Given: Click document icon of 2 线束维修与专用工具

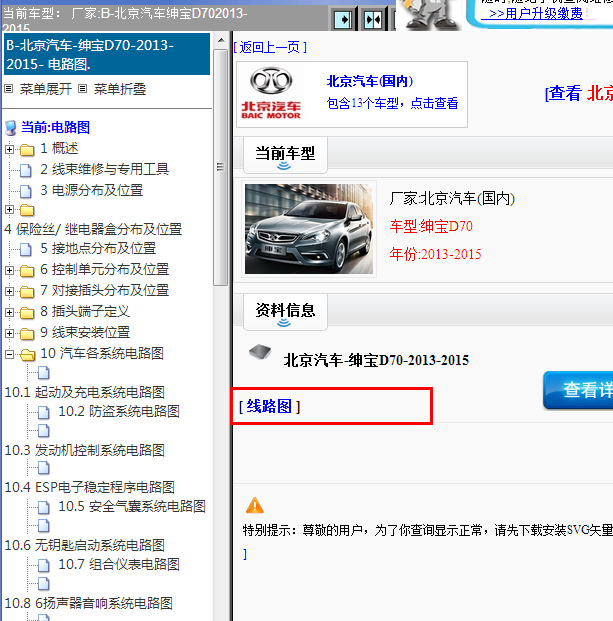Looking at the screenshot, I should (26, 170).
